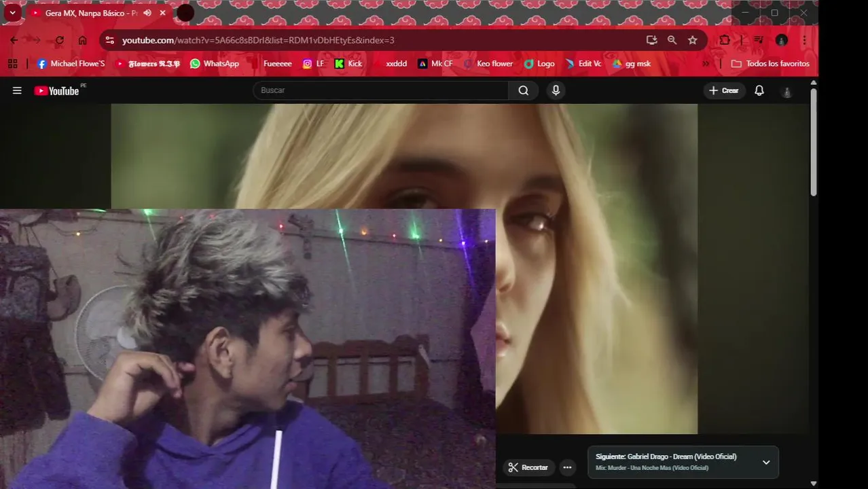Open the xxddd bookmark
The height and width of the screenshot is (489, 868).
click(390, 63)
